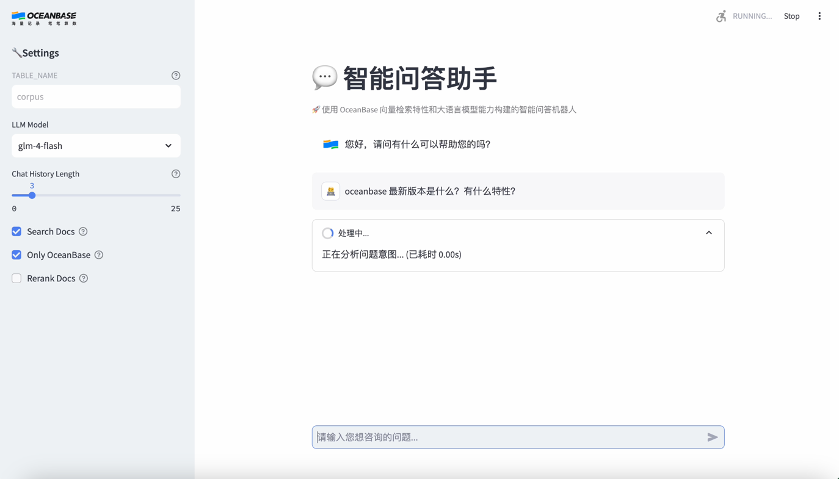The width and height of the screenshot is (840, 480).
Task: Uncheck the Only OceanBase checkbox
Action: click(17, 255)
